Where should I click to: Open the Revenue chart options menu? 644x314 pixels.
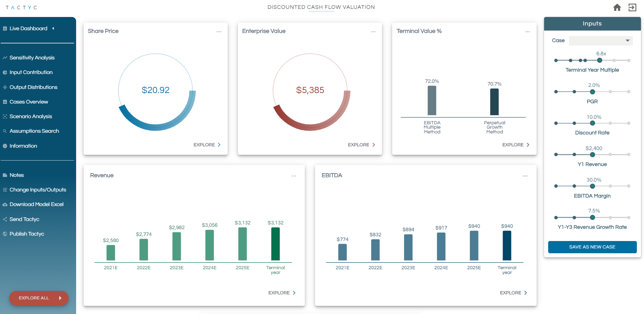tap(294, 176)
